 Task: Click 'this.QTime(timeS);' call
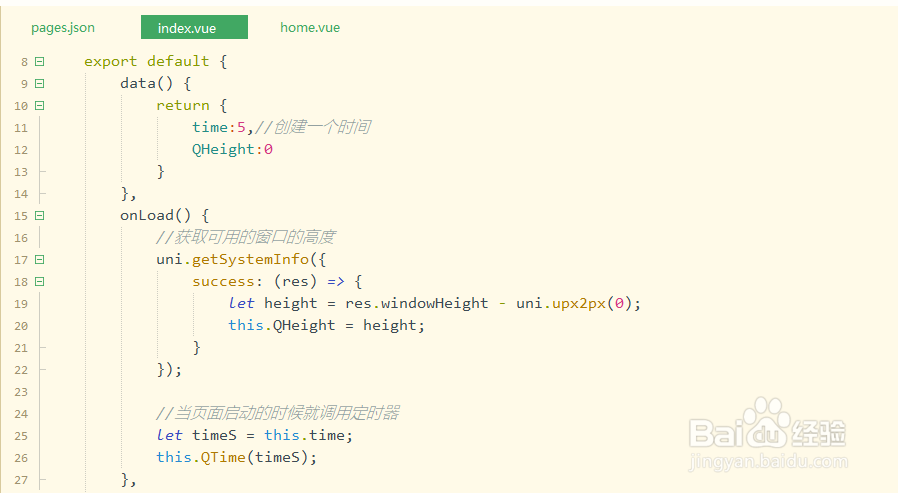point(237,457)
